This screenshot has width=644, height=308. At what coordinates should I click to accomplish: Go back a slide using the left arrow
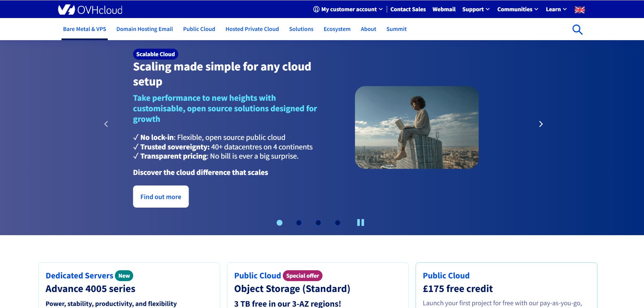[x=106, y=124]
